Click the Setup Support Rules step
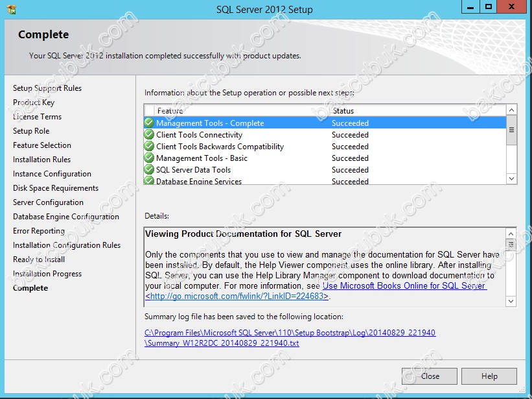Image resolution: width=532 pixels, height=399 pixels. (x=47, y=88)
